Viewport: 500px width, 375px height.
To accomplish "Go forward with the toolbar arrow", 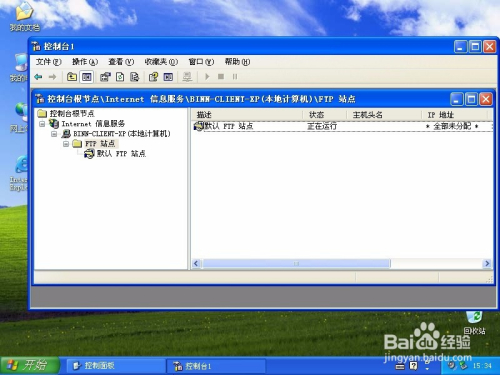I will coord(52,77).
